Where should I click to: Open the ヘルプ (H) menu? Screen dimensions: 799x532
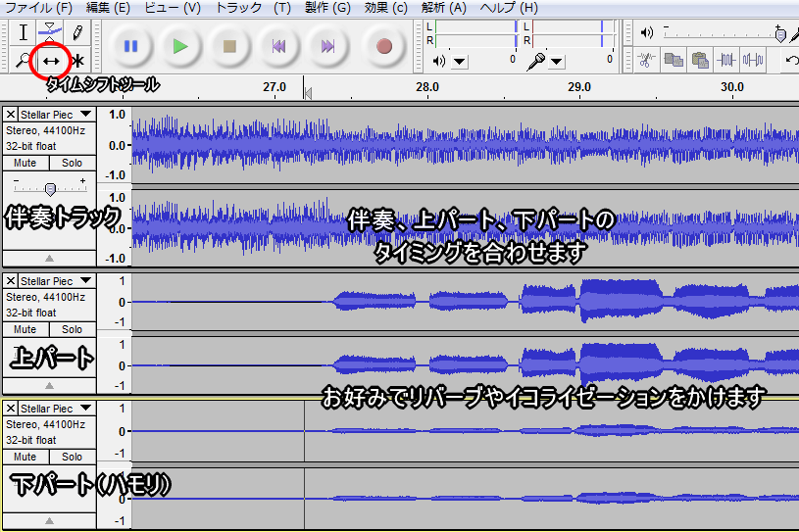coord(509,8)
